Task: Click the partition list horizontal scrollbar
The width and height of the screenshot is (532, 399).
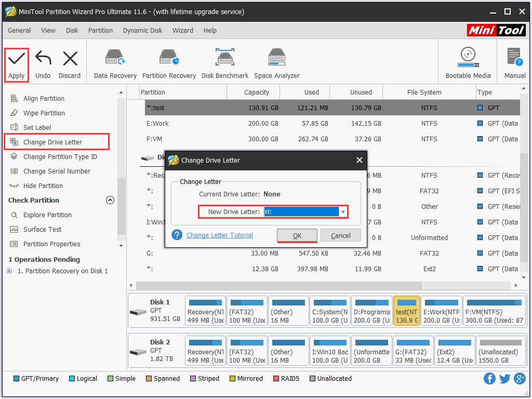Action: (279, 285)
